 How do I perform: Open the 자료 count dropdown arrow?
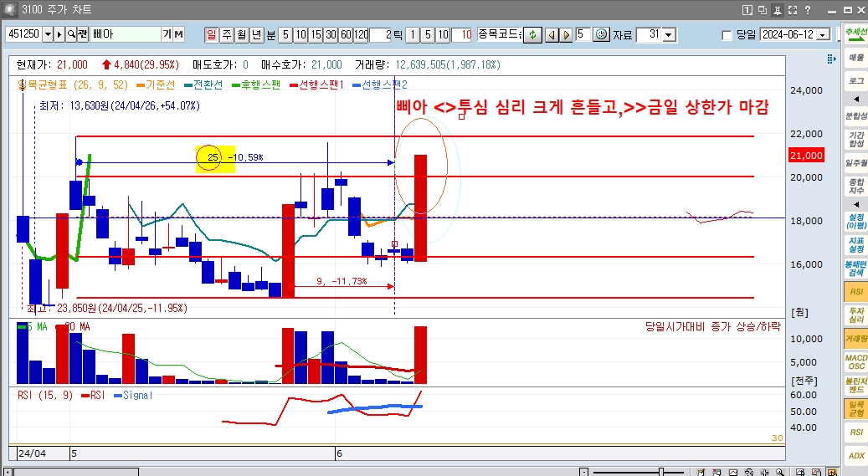click(x=670, y=35)
